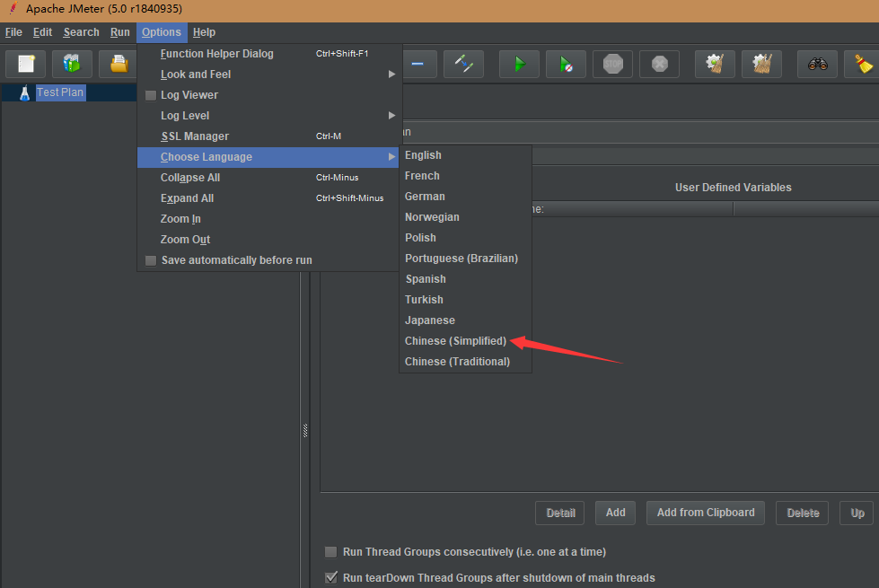Click Add from Clipboard button
Viewport: 879px width, 588px height.
pyautogui.click(x=706, y=513)
